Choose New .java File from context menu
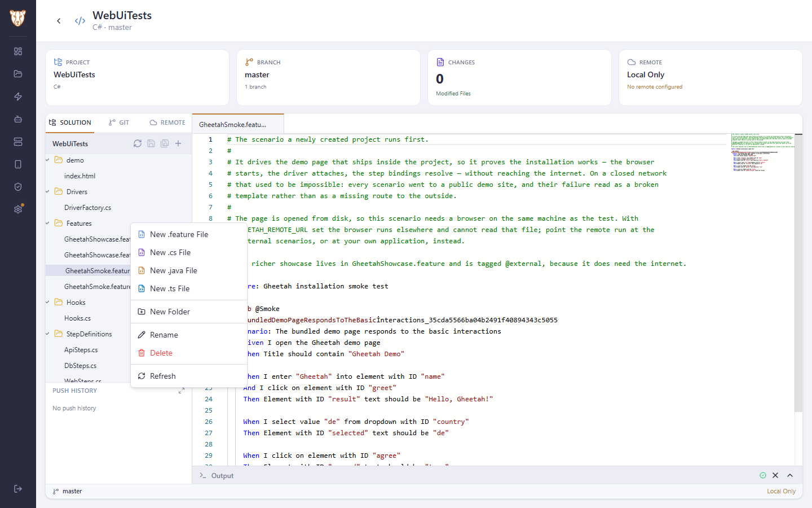Image resolution: width=812 pixels, height=508 pixels. pos(189,270)
